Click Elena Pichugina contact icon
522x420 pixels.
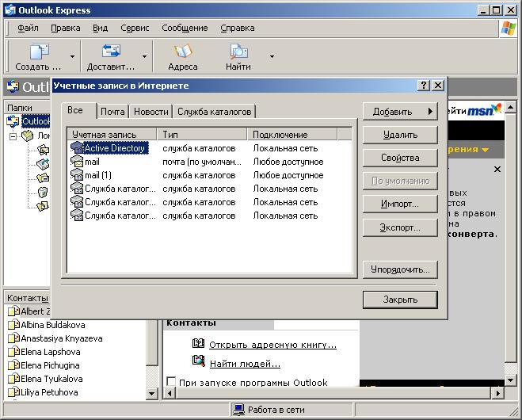coord(13,365)
